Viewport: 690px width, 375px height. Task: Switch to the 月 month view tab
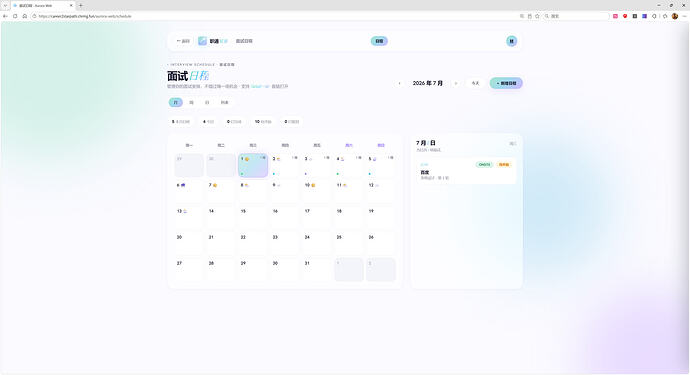click(x=176, y=103)
